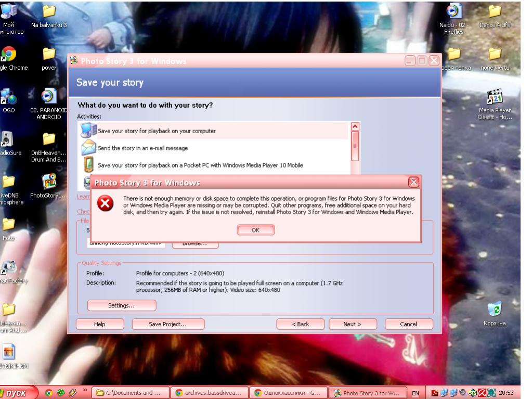Click the Photo Story window title icon

pyautogui.click(x=74, y=61)
